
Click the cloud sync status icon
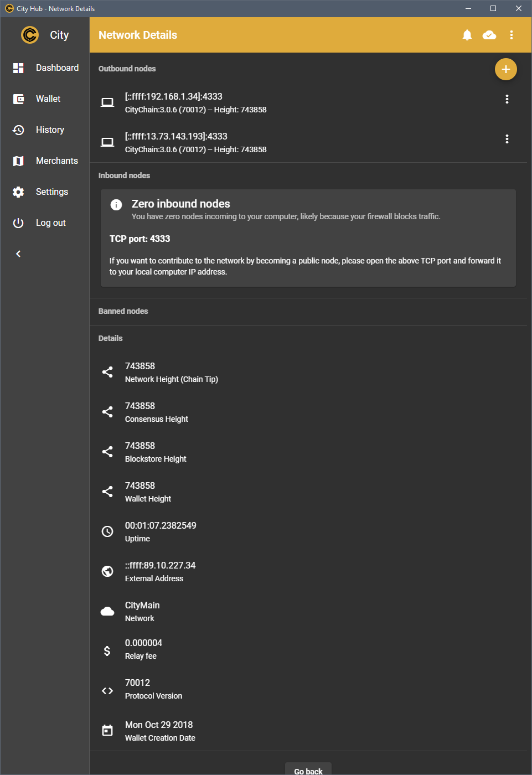489,35
